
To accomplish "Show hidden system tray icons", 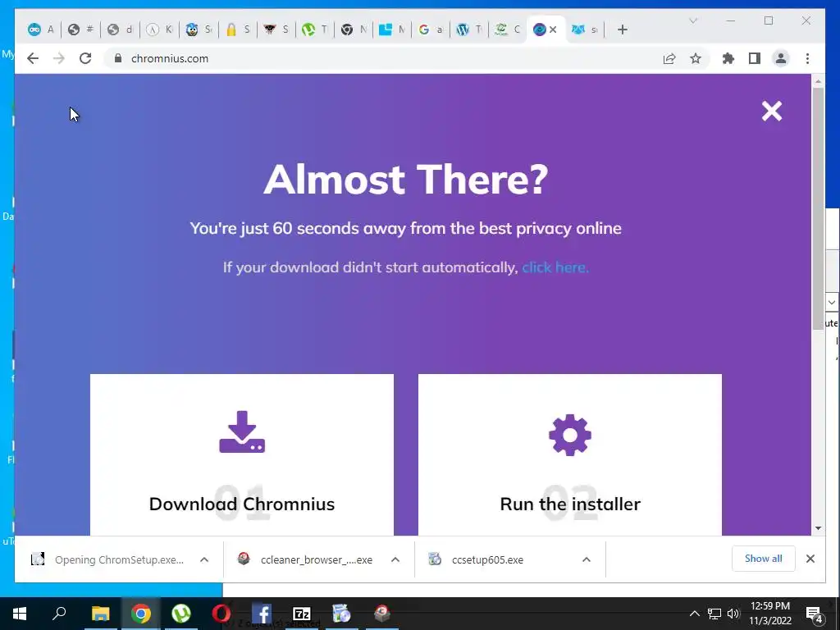I will click(694, 614).
